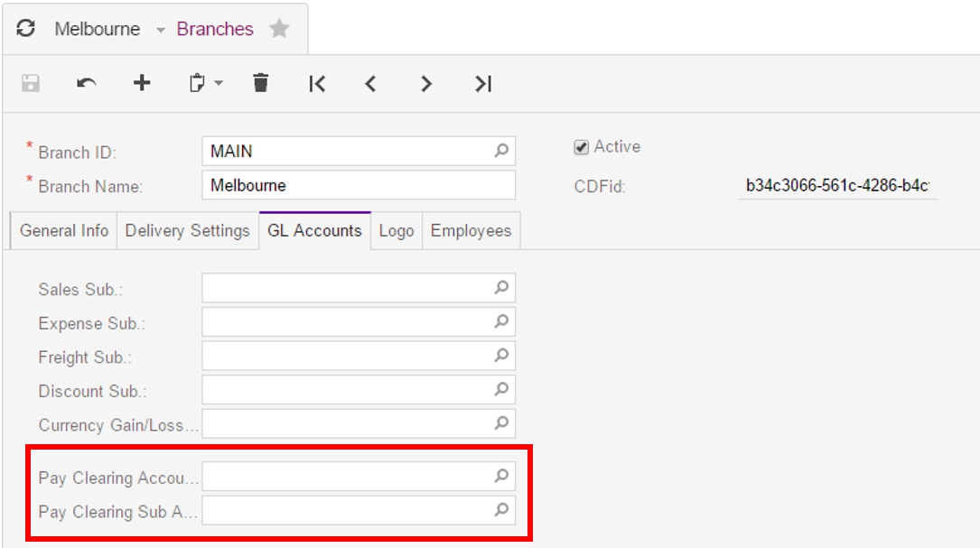This screenshot has height=548, width=980.
Task: Toggle the favorites star next to Branches
Action: click(x=279, y=28)
